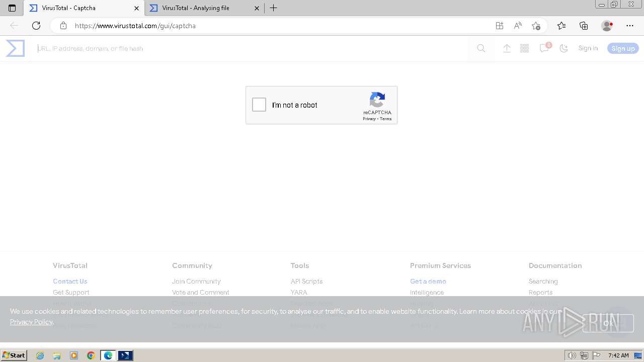Open notifications chat icon
644x362 pixels.
coord(544,48)
